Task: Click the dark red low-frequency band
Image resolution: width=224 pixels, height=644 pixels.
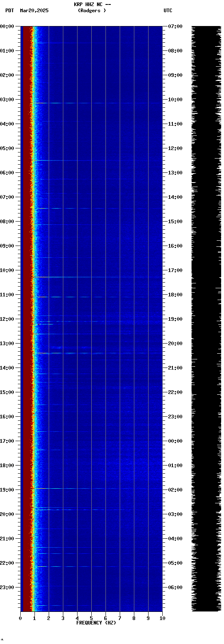Action: click(26, 319)
